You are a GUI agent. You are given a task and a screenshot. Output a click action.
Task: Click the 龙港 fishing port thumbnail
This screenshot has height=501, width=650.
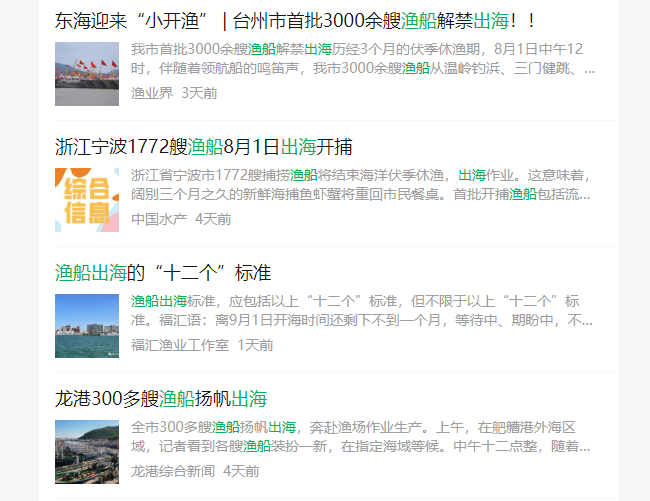click(87, 451)
